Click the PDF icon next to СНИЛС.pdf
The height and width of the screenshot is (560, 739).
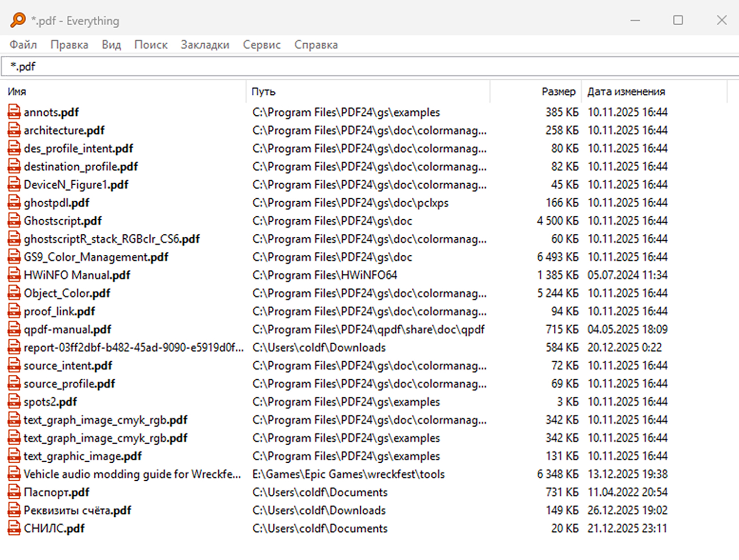click(14, 528)
